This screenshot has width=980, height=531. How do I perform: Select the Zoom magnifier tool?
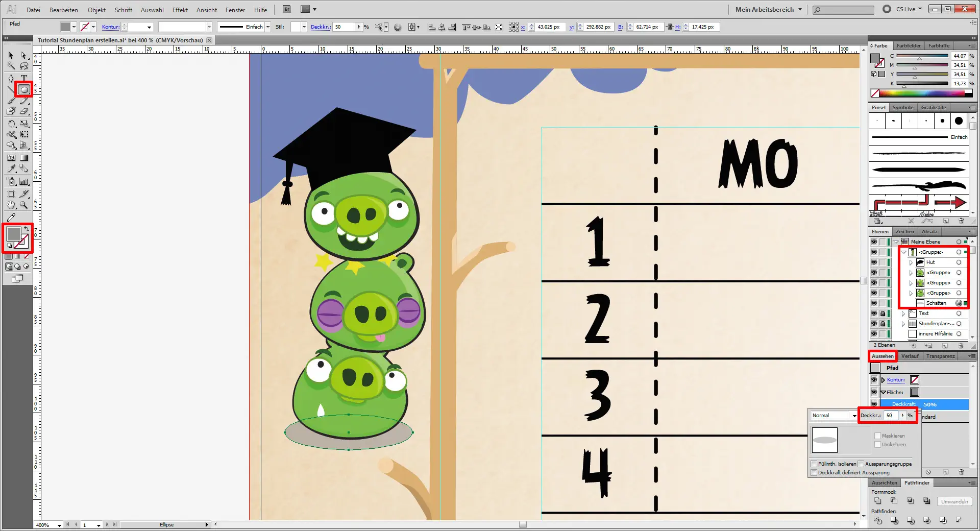point(23,205)
